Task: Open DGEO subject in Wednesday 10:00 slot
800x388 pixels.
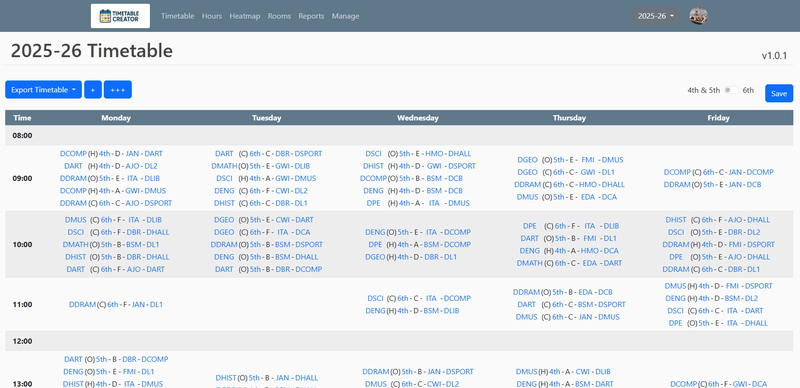Action: 376,257
